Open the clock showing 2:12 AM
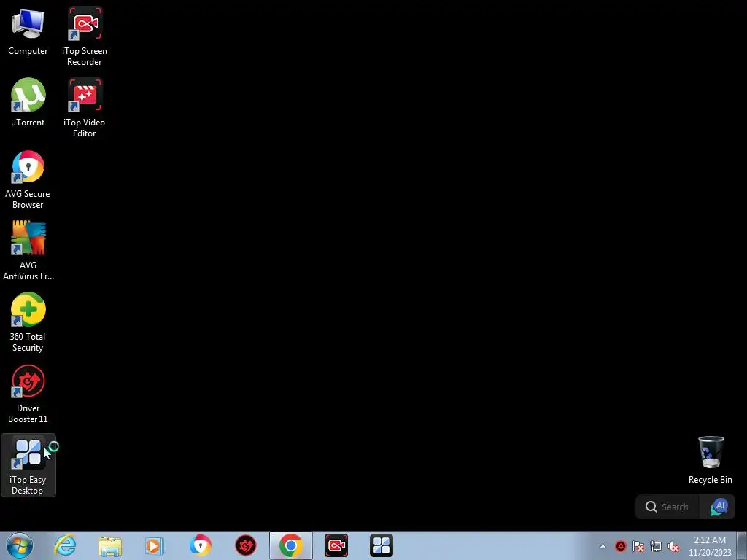The image size is (747, 560). click(x=710, y=546)
